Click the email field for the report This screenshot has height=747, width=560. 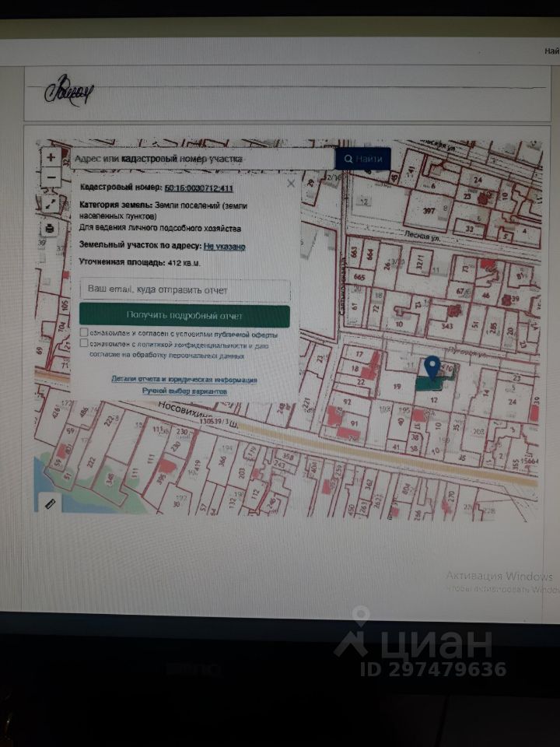pyautogui.click(x=185, y=289)
